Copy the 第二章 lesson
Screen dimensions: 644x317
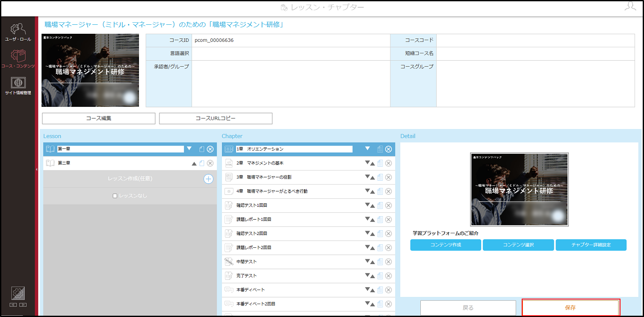click(x=202, y=163)
